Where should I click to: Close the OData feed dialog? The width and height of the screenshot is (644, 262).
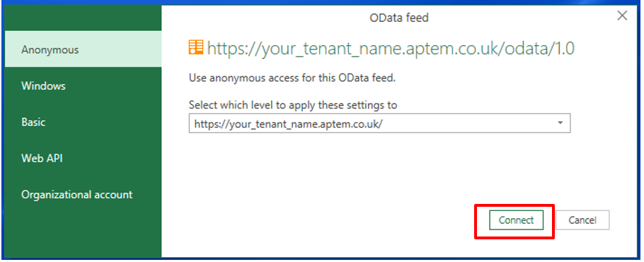[622, 16]
